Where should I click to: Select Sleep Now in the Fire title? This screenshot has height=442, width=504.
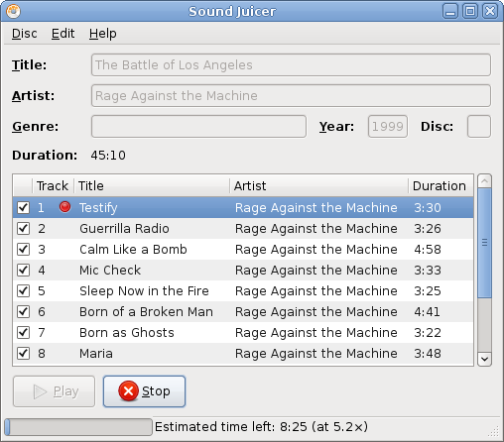[x=144, y=291]
